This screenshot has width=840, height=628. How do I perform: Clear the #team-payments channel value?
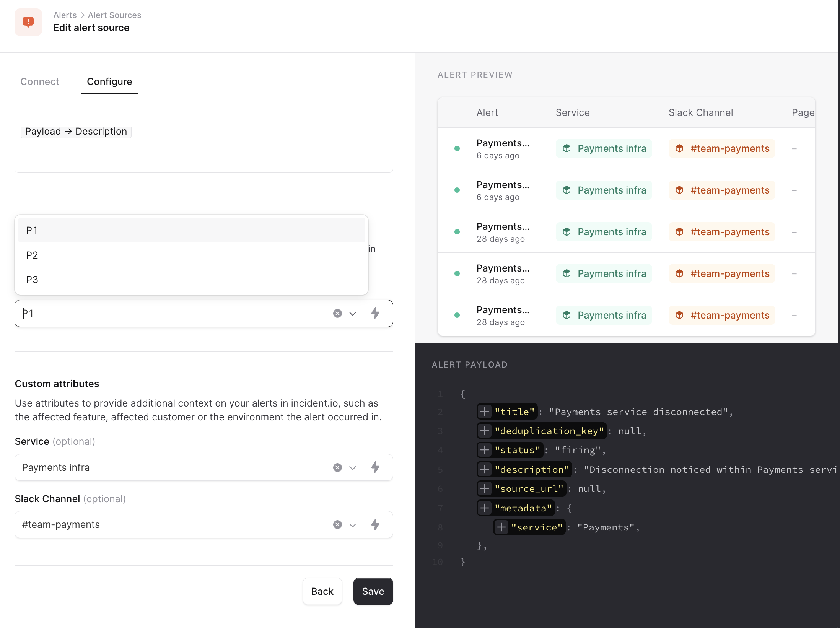tap(337, 524)
